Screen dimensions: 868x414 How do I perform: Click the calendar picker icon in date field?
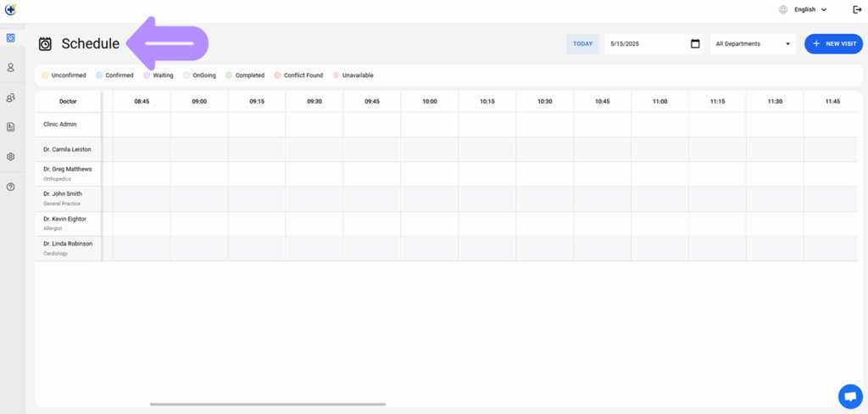tap(695, 44)
